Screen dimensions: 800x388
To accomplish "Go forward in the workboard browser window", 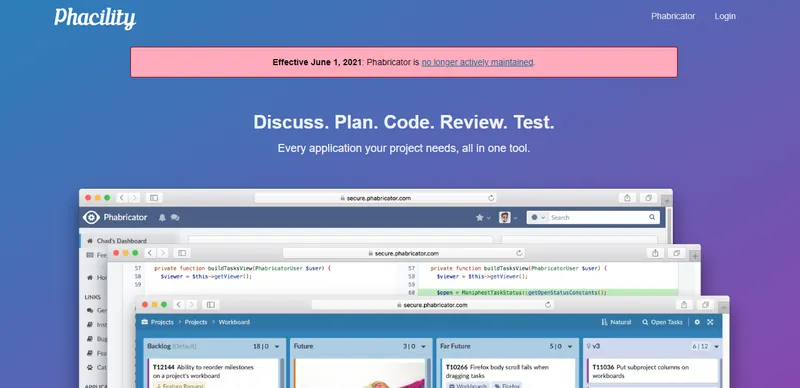I will 191,305.
